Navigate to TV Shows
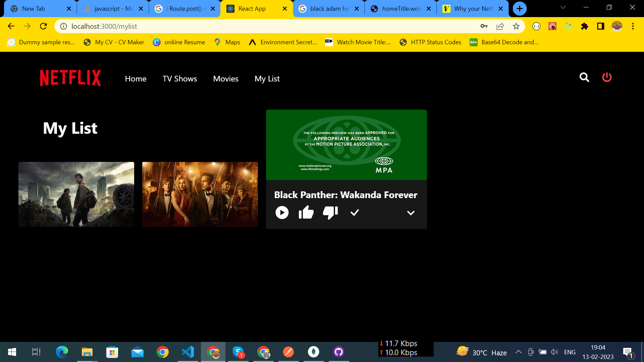Screen dimensions: 644x362 coord(179,78)
